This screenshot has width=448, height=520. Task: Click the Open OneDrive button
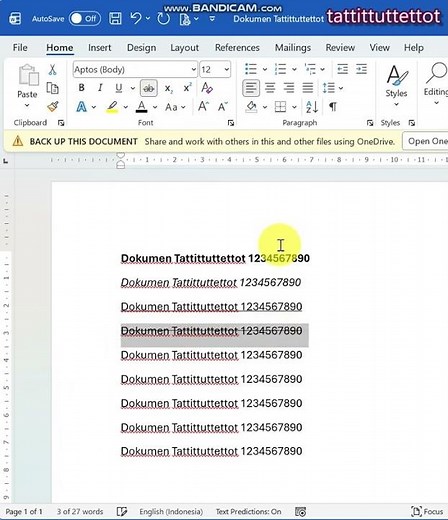(x=425, y=141)
